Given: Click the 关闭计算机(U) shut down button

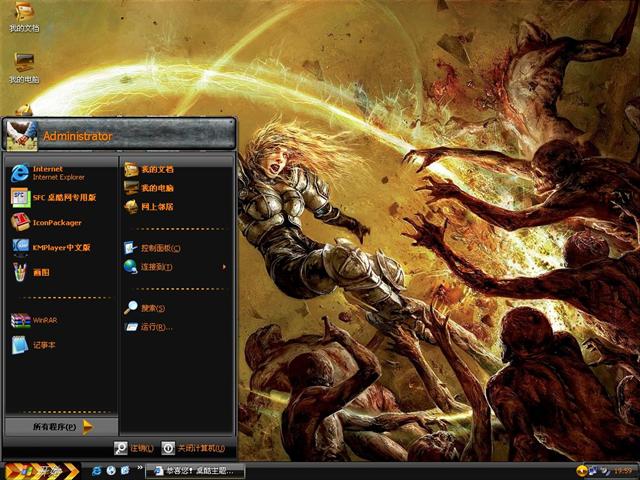Looking at the screenshot, I should click(x=193, y=448).
